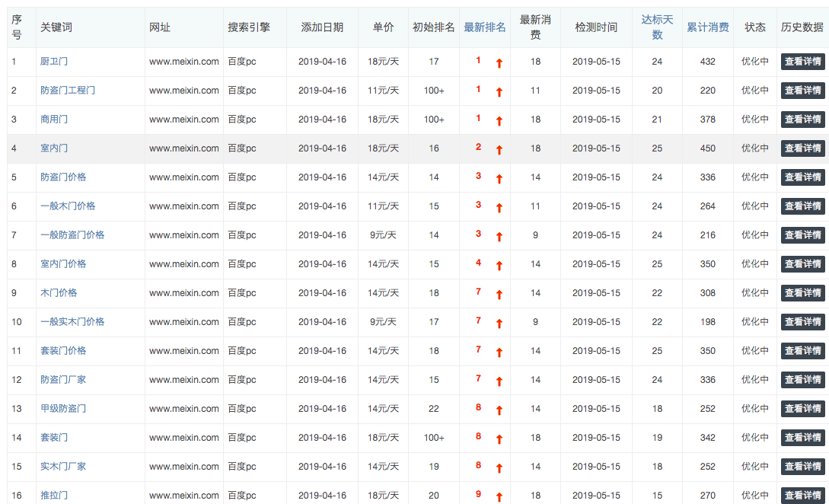Open keyword link 室内门

click(54, 148)
